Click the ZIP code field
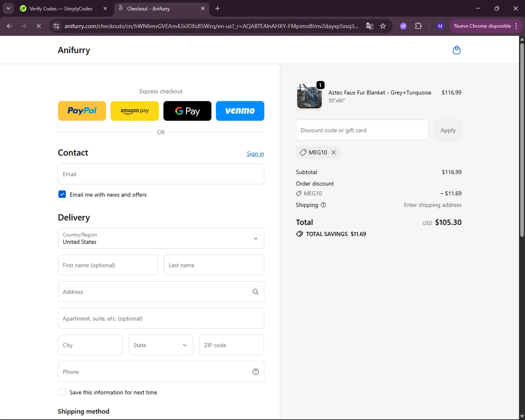The height and width of the screenshot is (420, 525). (x=231, y=345)
